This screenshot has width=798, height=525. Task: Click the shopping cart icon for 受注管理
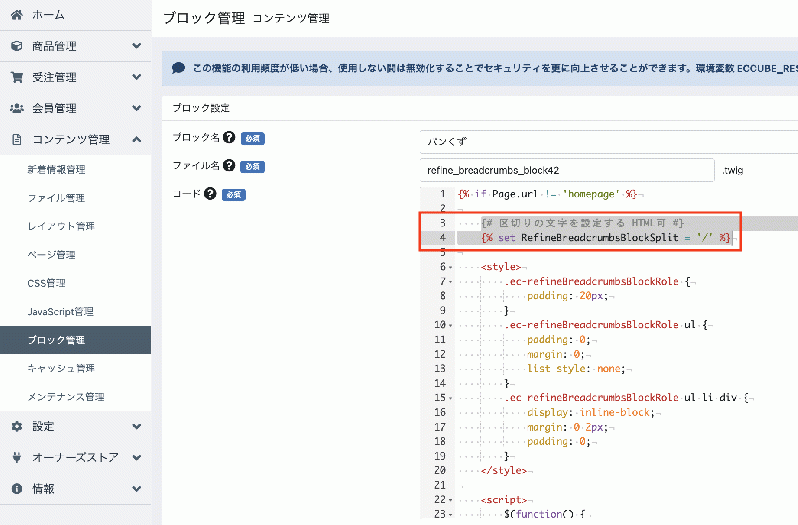16,77
